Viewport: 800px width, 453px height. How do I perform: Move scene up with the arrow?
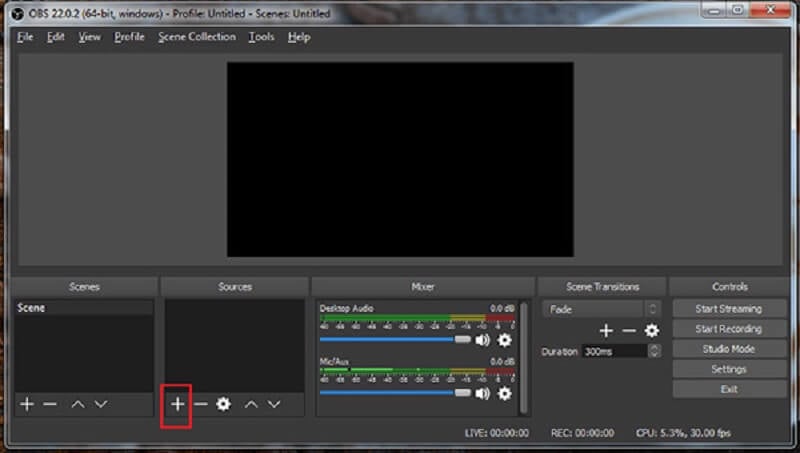point(78,404)
